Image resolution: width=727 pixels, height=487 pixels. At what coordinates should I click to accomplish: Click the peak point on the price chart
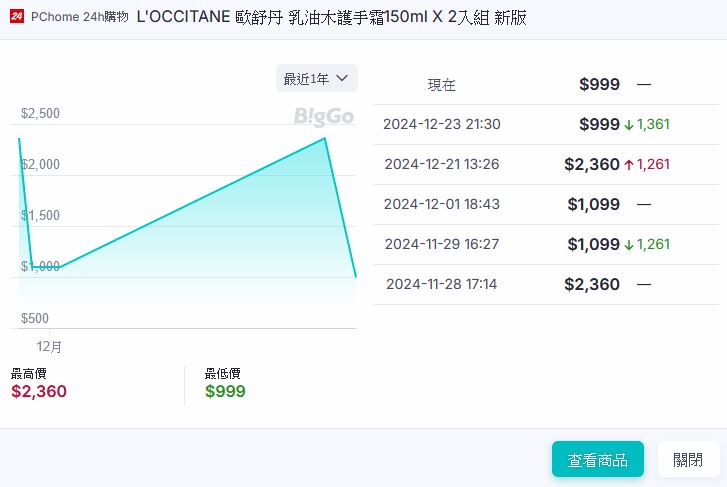tap(325, 138)
